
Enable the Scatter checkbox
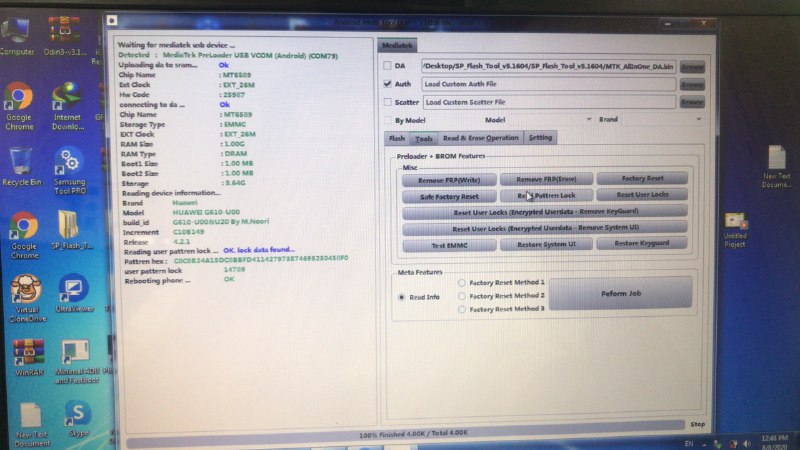pos(387,102)
